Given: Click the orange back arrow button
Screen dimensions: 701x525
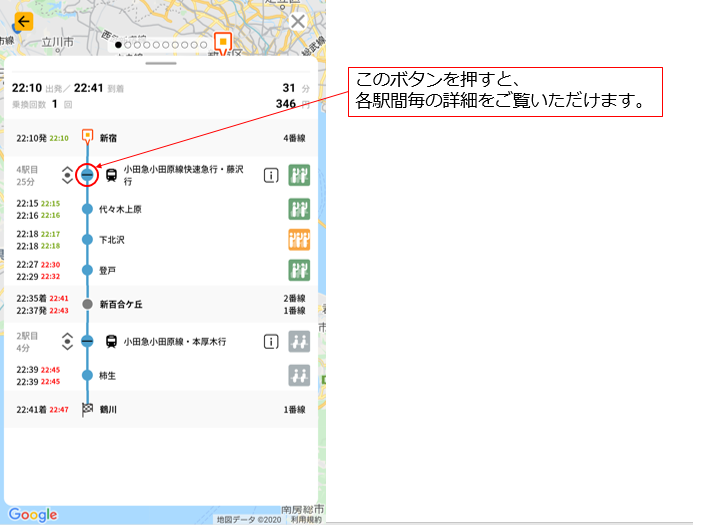Looking at the screenshot, I should click(24, 21).
